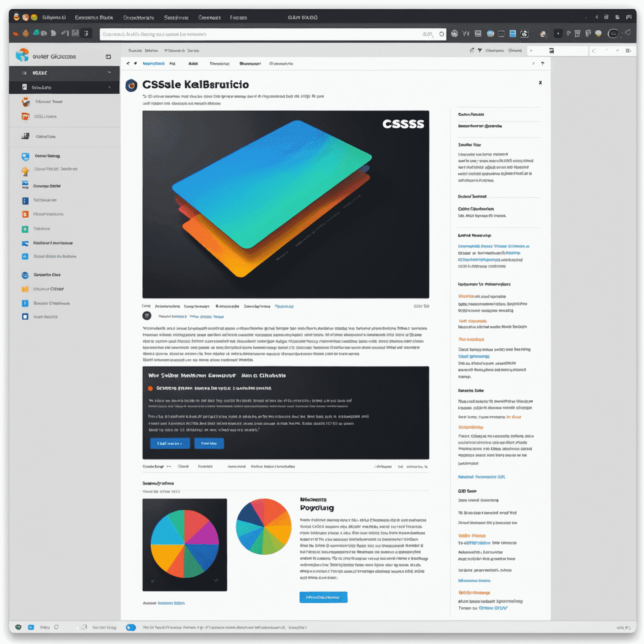Viewport: 644px width, 644px height.
Task: Open the first menu in the top menu bar
Action: (x=54, y=17)
